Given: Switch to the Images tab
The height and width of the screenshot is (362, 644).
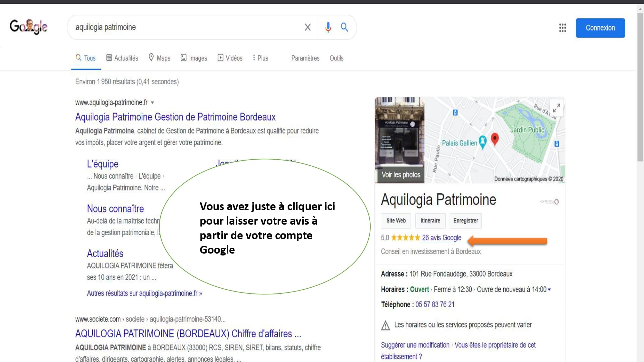Looking at the screenshot, I should (194, 58).
